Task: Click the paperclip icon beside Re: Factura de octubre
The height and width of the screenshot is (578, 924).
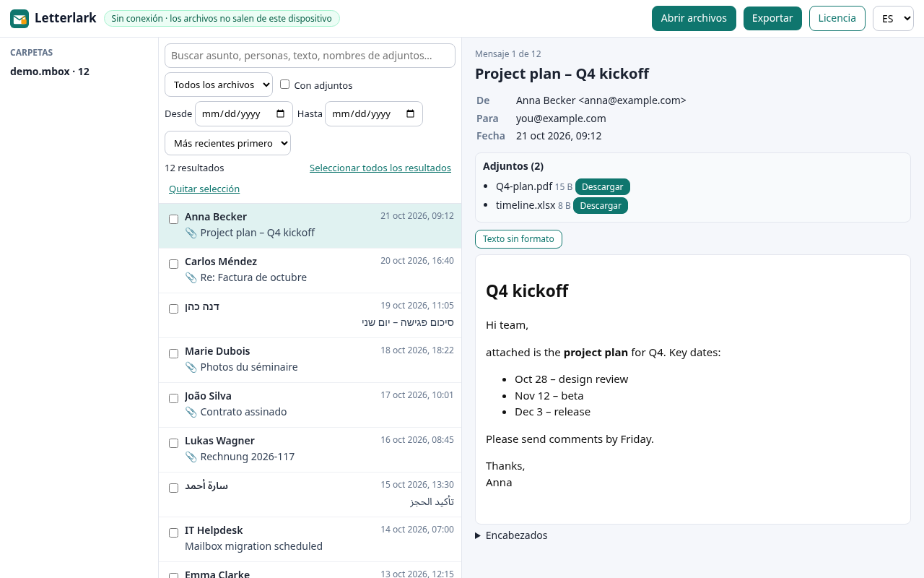Action: (x=191, y=277)
